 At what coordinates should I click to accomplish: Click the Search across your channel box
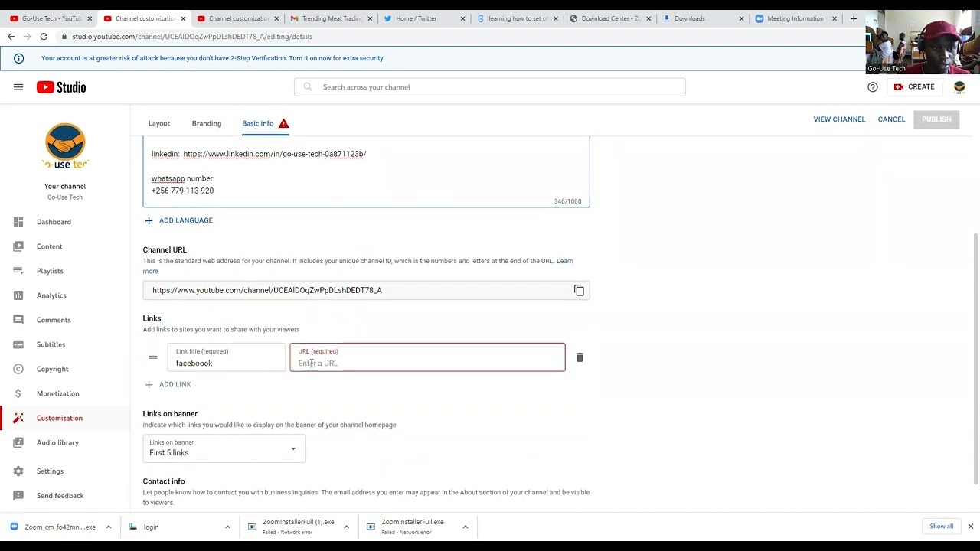(x=490, y=87)
